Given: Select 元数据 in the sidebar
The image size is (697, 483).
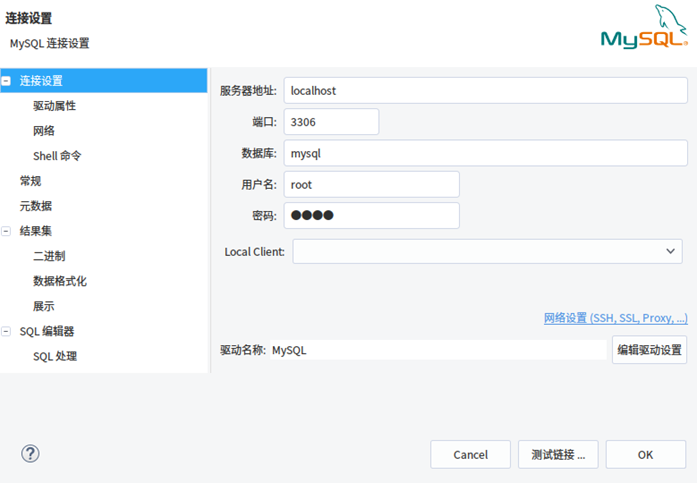Looking at the screenshot, I should tap(36, 206).
